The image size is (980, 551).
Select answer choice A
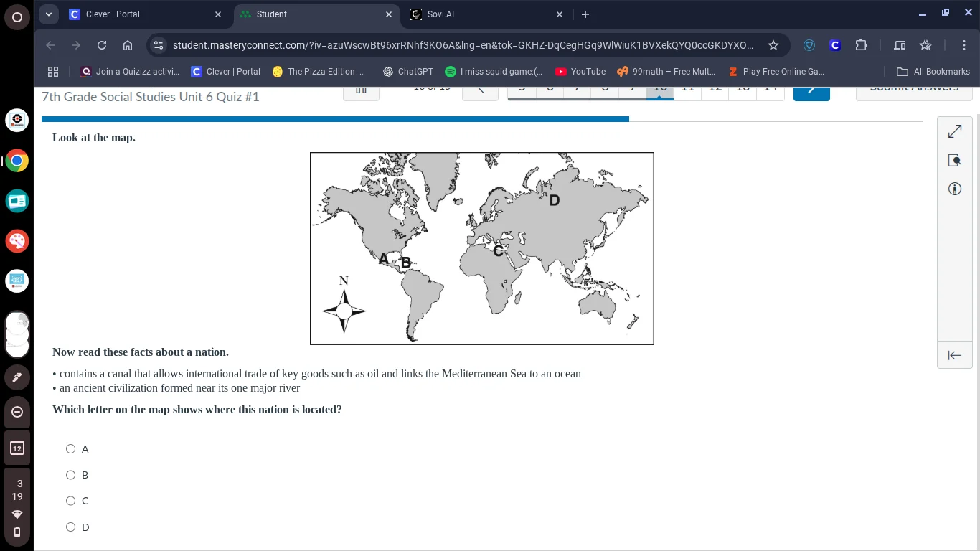tap(70, 448)
